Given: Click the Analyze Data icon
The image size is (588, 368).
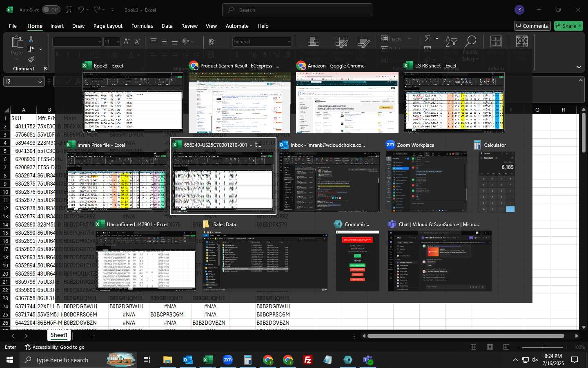Looking at the screenshot, I should [x=522, y=41].
